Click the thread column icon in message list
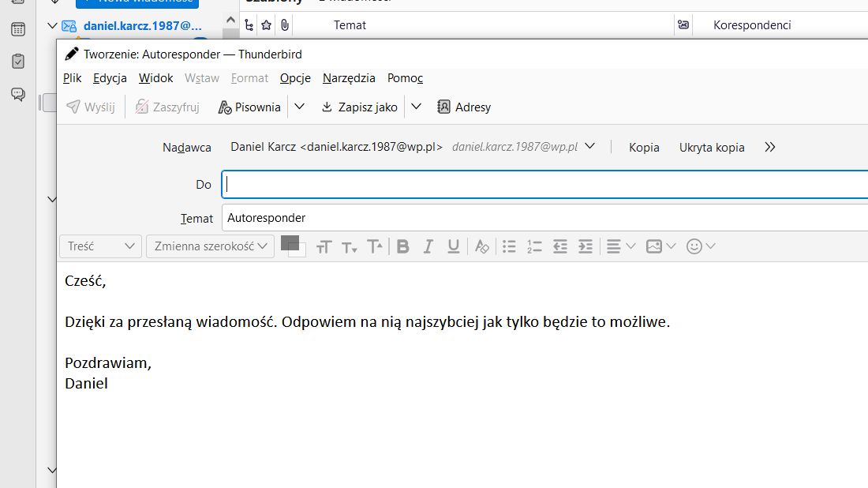868x488 pixels. (249, 25)
